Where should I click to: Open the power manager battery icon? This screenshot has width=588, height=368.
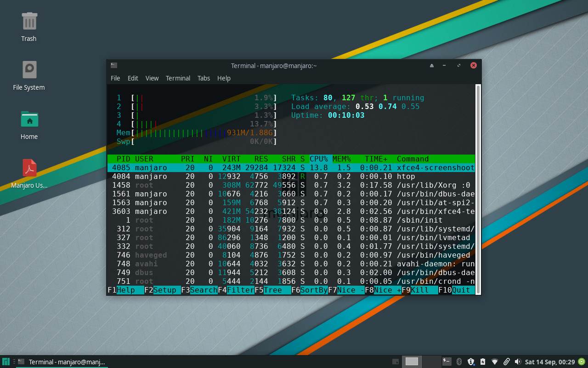pyautogui.click(x=482, y=362)
